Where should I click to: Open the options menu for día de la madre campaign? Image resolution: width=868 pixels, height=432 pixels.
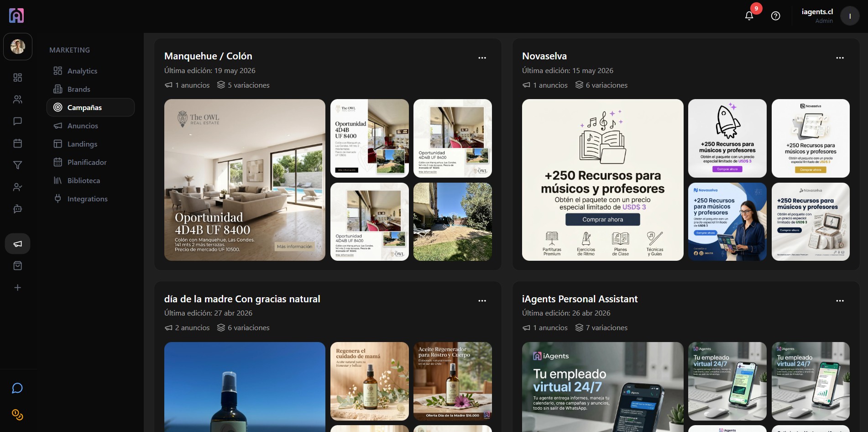click(x=482, y=301)
